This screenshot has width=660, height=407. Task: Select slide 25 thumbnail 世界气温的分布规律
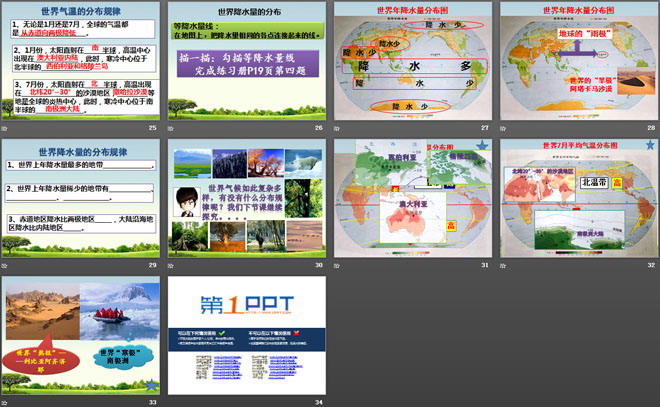click(81, 61)
